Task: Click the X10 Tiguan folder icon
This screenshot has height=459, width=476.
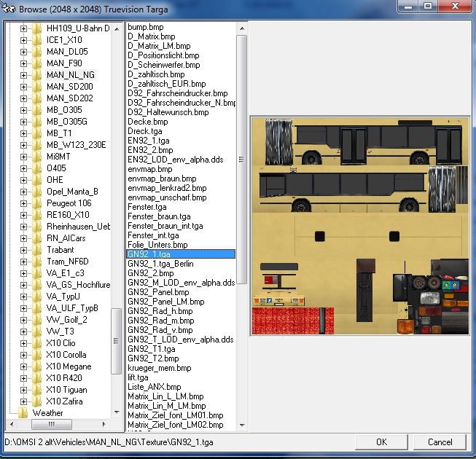Action: coord(37,390)
